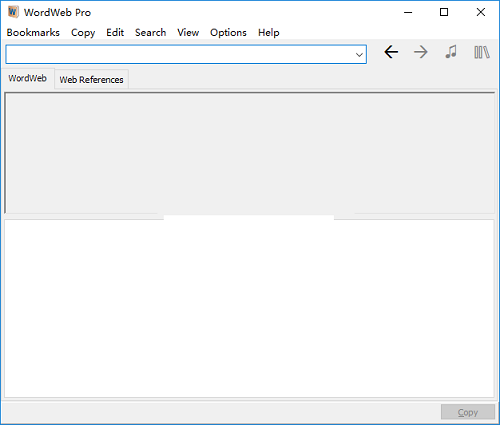
Task: Close the WordWeb Pro window
Action: pos(481,12)
